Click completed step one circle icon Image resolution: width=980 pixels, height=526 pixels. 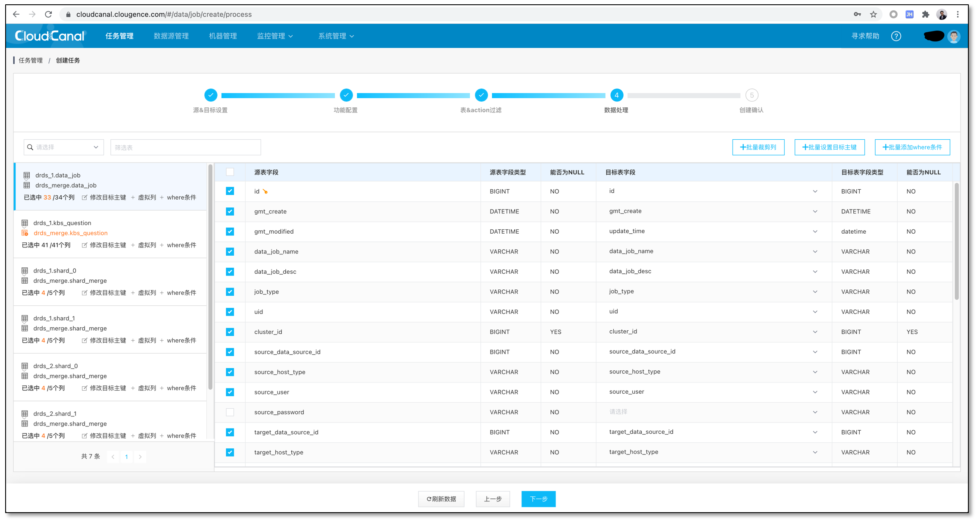point(211,95)
